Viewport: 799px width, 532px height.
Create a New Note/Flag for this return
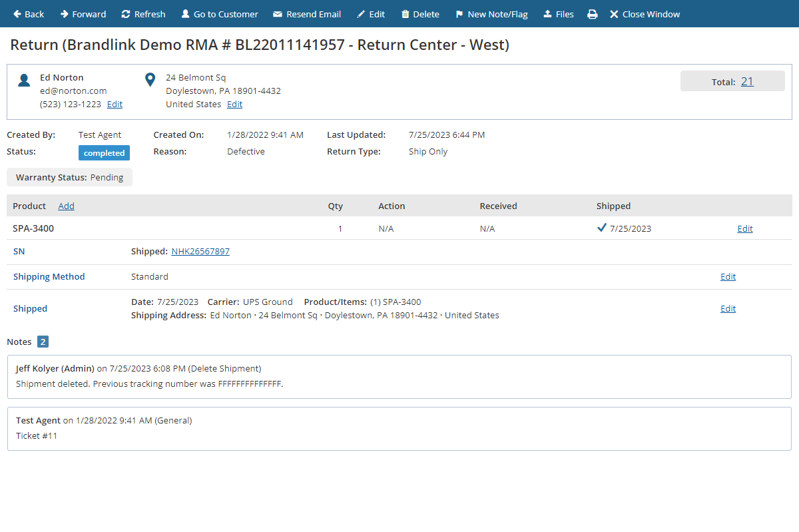coord(491,13)
